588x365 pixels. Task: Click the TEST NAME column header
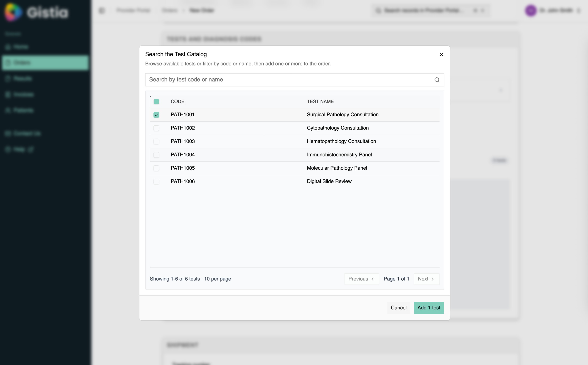[x=320, y=102]
